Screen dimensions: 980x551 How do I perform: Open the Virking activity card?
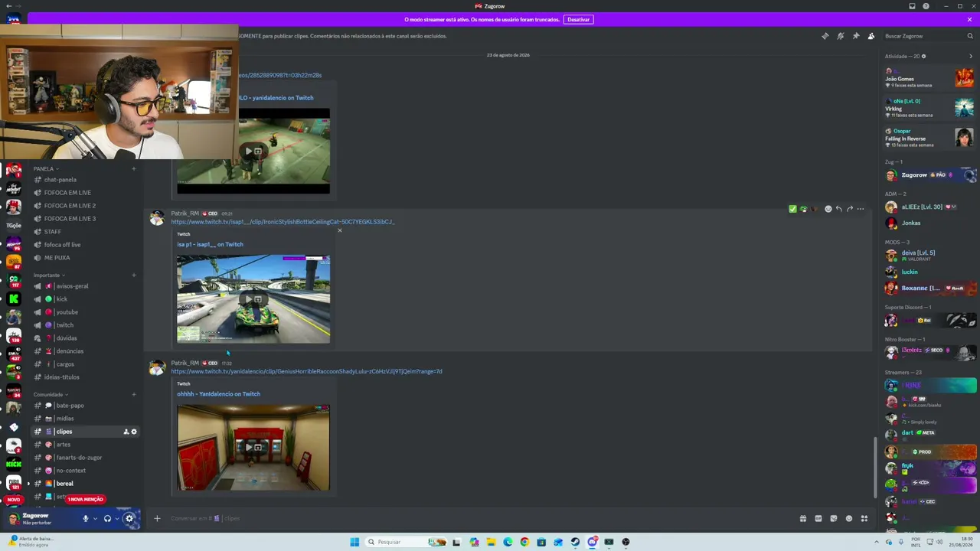[929, 108]
